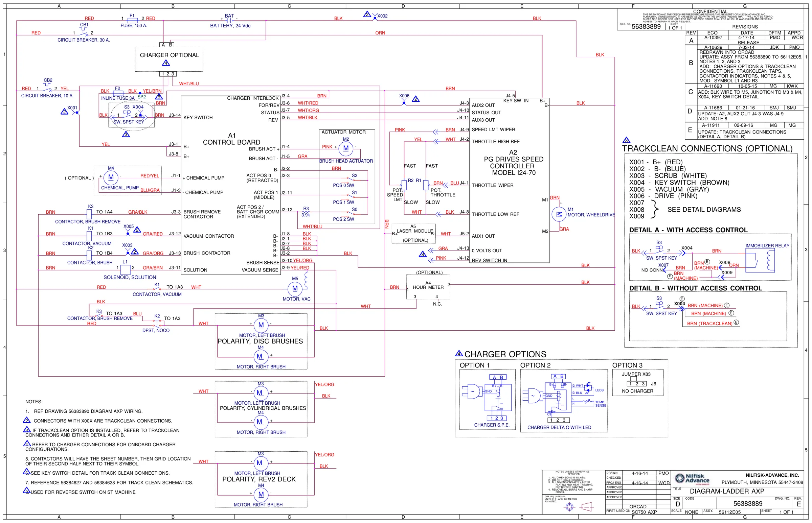The height and width of the screenshot is (523, 812).
Task: Select the Charger S.P.E. plug symbol
Action: pyautogui.click(x=472, y=391)
